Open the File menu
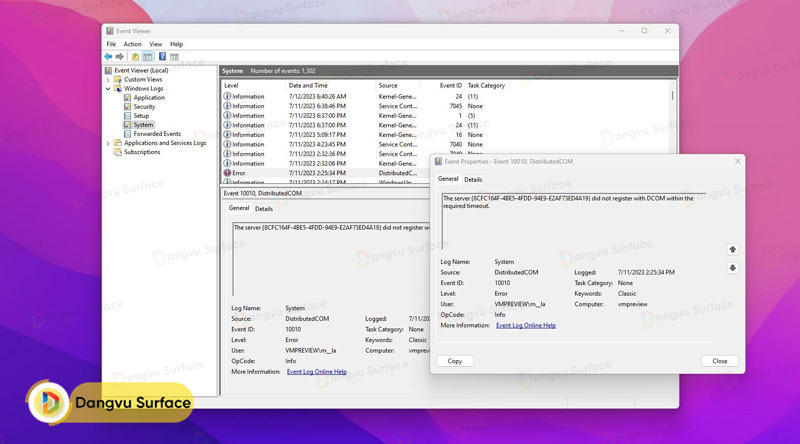The width and height of the screenshot is (800, 444). [x=111, y=44]
